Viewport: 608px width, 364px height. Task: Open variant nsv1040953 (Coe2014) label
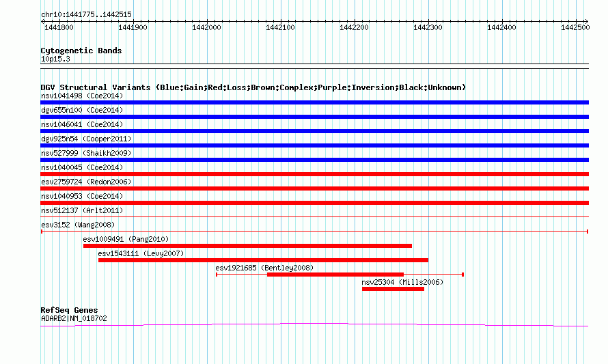[82, 196]
